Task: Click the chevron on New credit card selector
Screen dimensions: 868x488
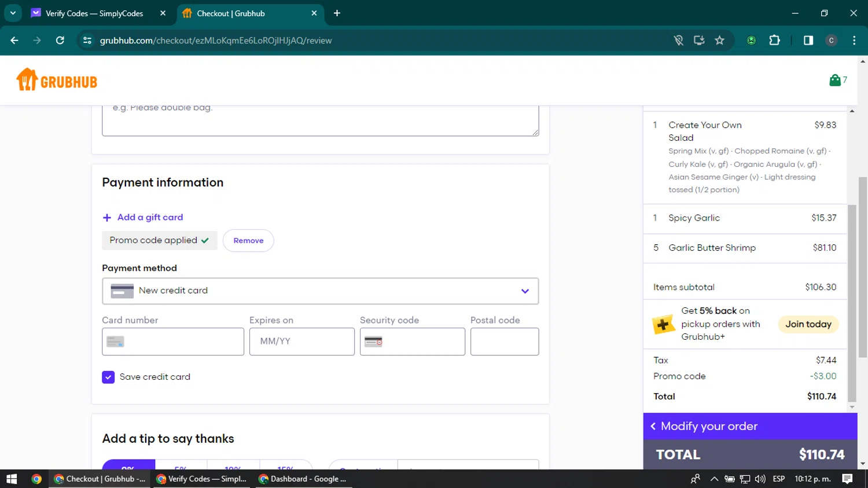Action: click(525, 291)
